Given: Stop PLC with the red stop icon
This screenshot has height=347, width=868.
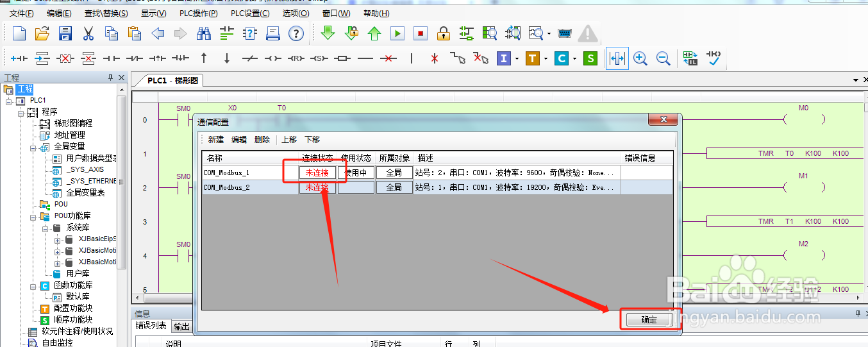Looking at the screenshot, I should (x=421, y=33).
